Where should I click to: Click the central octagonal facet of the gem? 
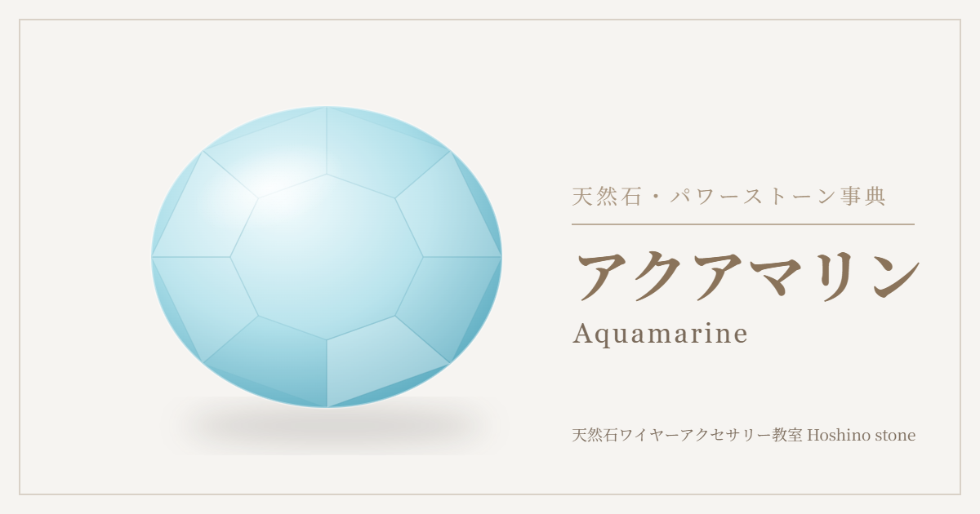point(327,257)
